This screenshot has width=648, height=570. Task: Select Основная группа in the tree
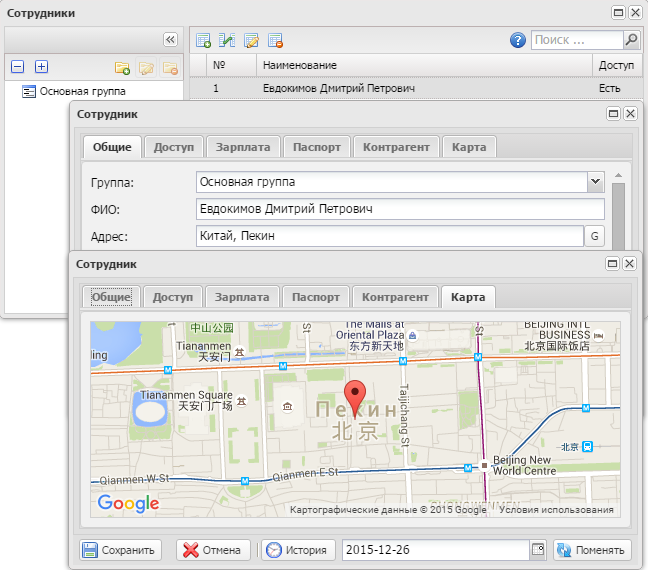click(x=82, y=91)
